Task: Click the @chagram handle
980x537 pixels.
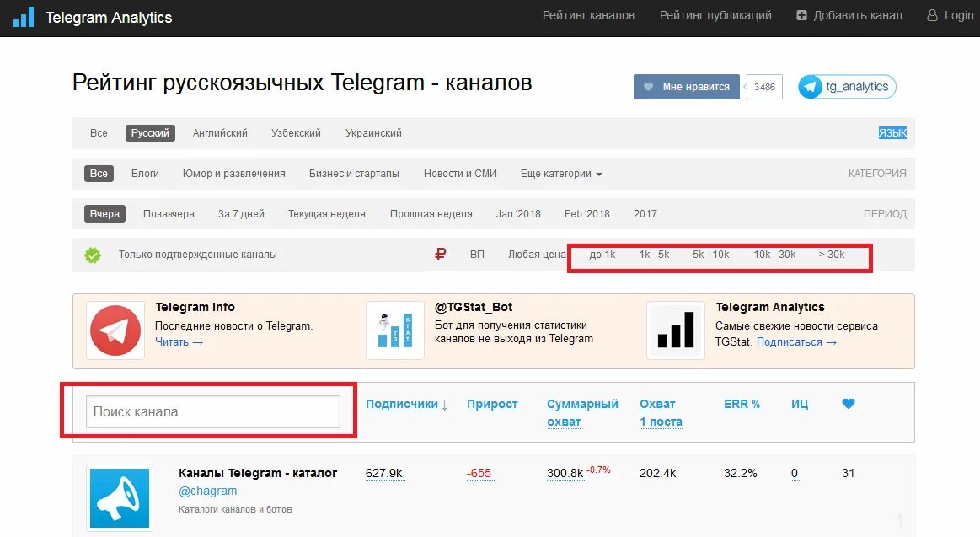Action: [x=207, y=491]
